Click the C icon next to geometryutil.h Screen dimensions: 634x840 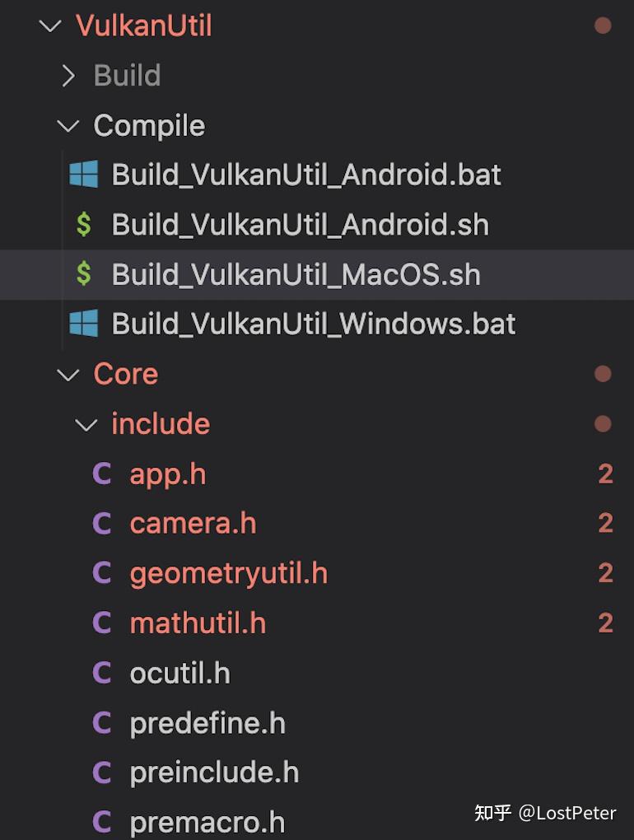(102, 572)
